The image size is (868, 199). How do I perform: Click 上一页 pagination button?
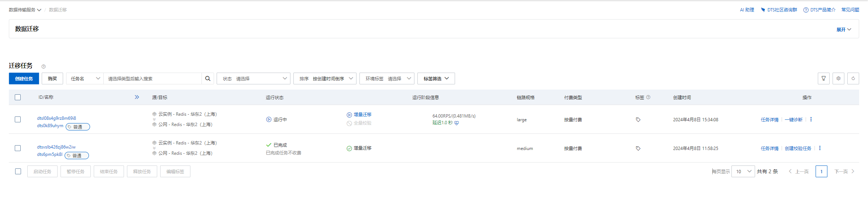[799, 171]
